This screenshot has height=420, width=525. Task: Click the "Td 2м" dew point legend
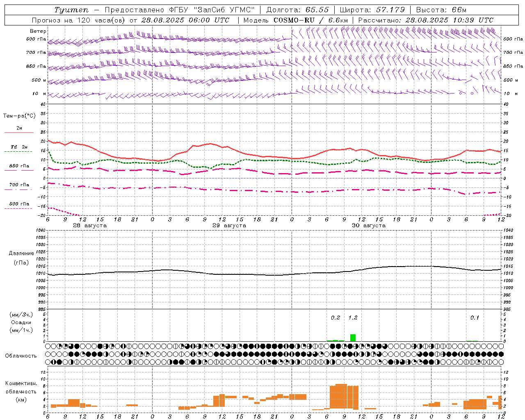(x=19, y=147)
